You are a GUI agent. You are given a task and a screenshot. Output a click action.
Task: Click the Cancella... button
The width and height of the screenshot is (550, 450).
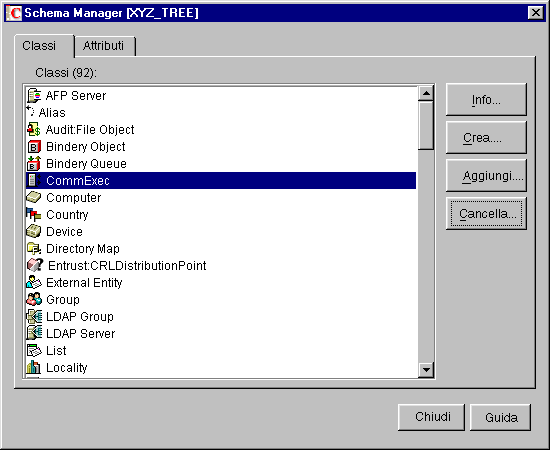coord(486,213)
